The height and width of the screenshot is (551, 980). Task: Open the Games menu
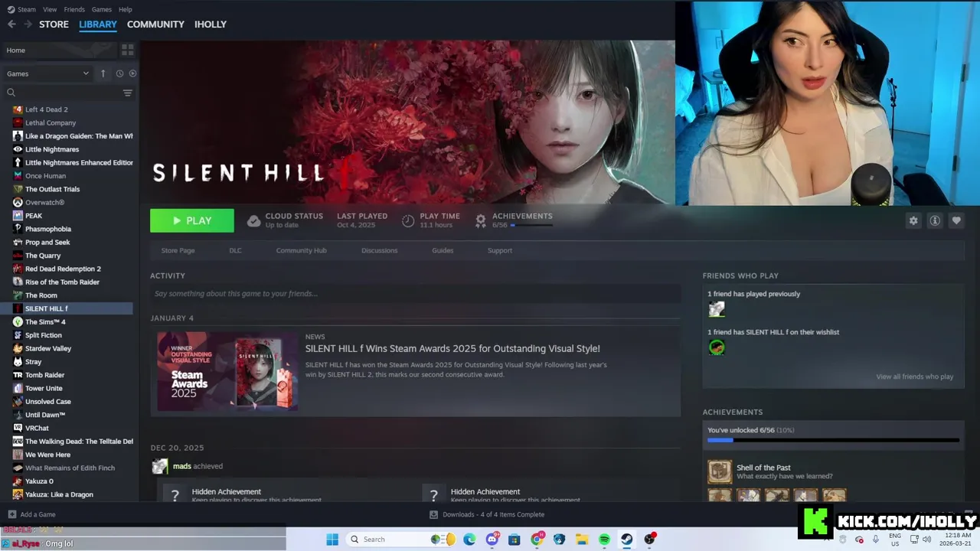(x=101, y=9)
